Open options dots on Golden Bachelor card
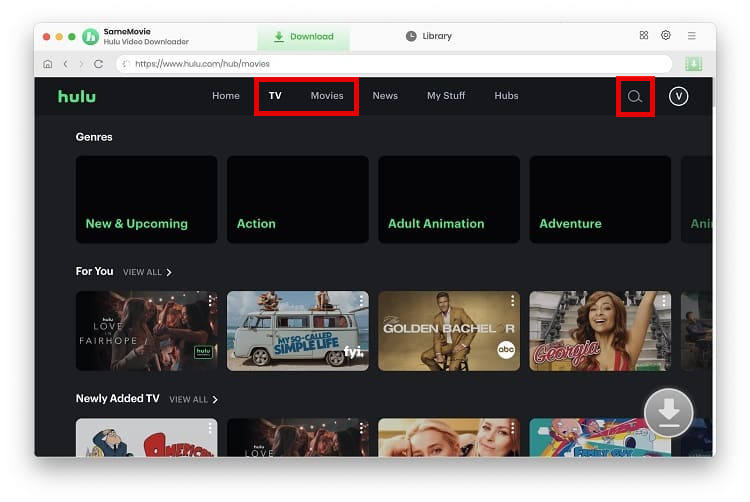Viewport: 750px width, 502px height. [512, 301]
